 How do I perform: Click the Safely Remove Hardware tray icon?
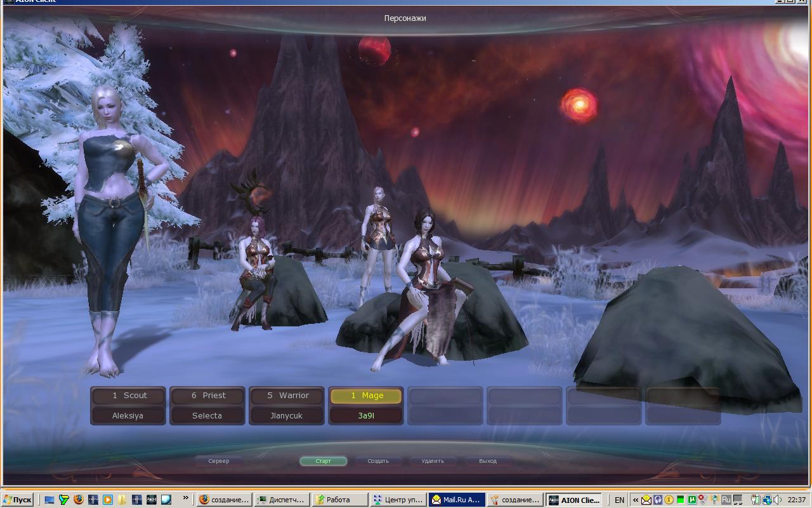tap(756, 500)
